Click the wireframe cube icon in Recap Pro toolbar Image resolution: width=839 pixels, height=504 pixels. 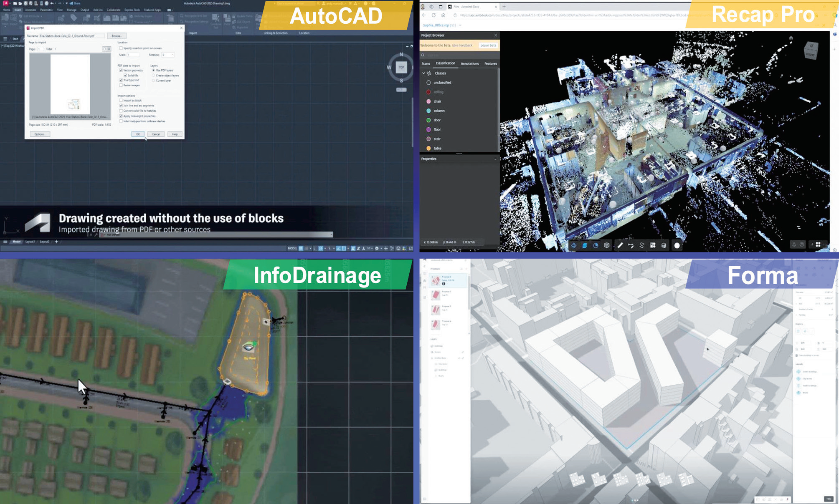coord(607,245)
